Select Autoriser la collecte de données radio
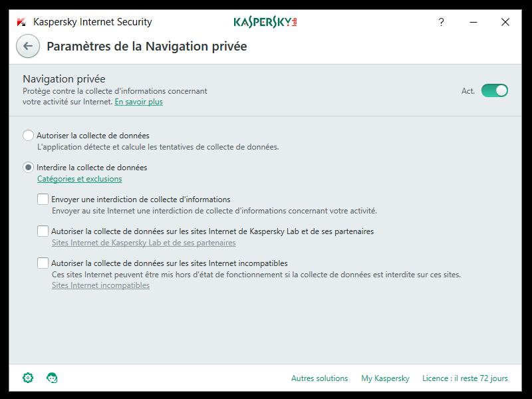Screen dimensions: 532x399 (x=28, y=136)
